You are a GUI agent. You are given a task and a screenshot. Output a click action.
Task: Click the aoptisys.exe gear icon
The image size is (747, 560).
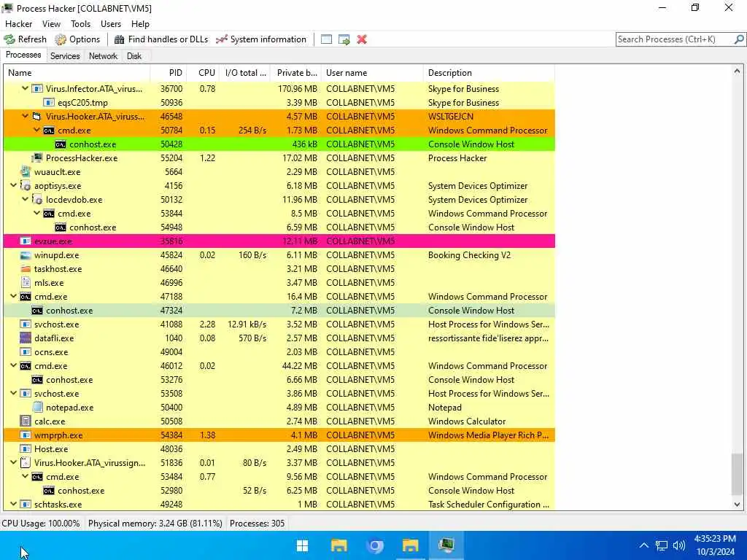coord(26,186)
